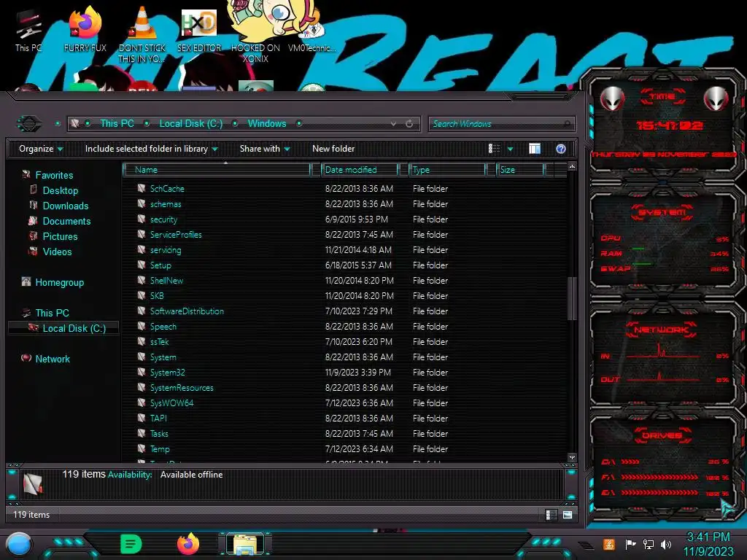Open Firefox from the taskbar
Viewport: 747px width, 560px height.
pyautogui.click(x=188, y=544)
